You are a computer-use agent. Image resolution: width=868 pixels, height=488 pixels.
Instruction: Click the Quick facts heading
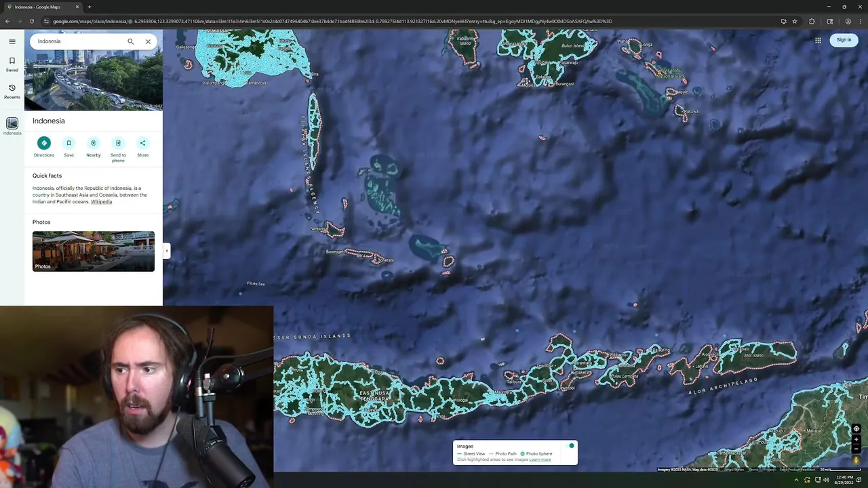[x=47, y=176]
